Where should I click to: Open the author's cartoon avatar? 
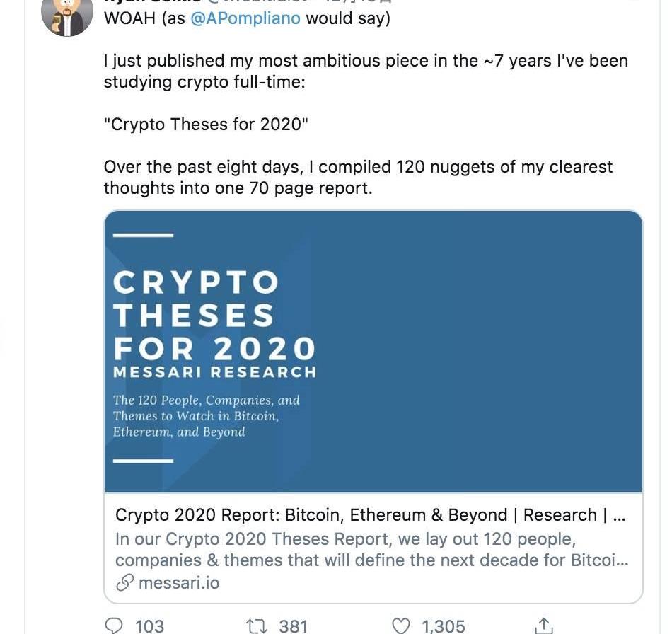[67, 17]
